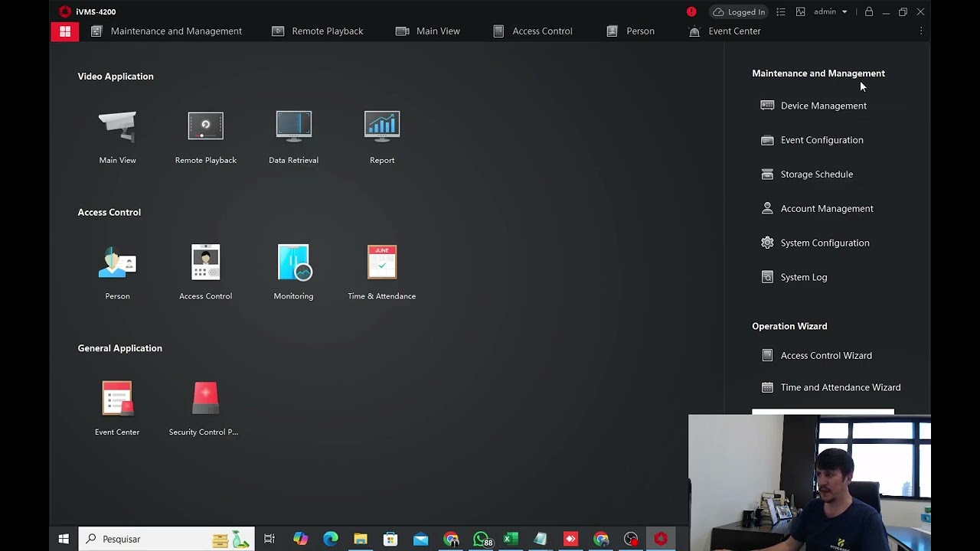Open the Data Retrieval module

(293, 126)
